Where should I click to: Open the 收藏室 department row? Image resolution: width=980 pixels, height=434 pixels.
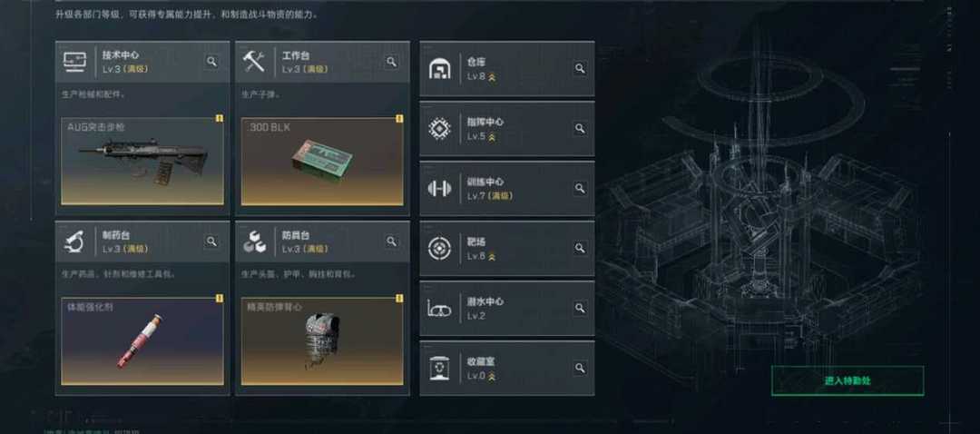pos(507,369)
